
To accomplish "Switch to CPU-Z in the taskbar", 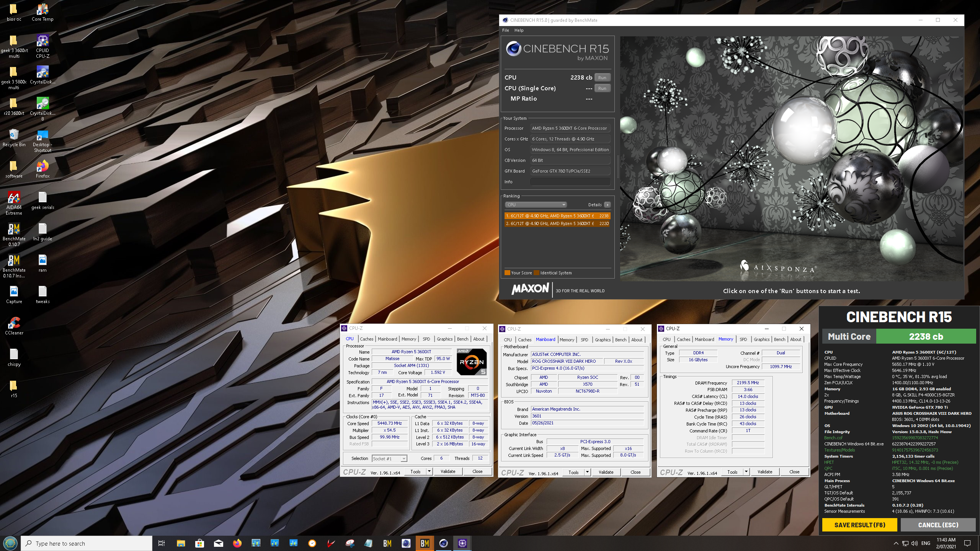I will [462, 543].
